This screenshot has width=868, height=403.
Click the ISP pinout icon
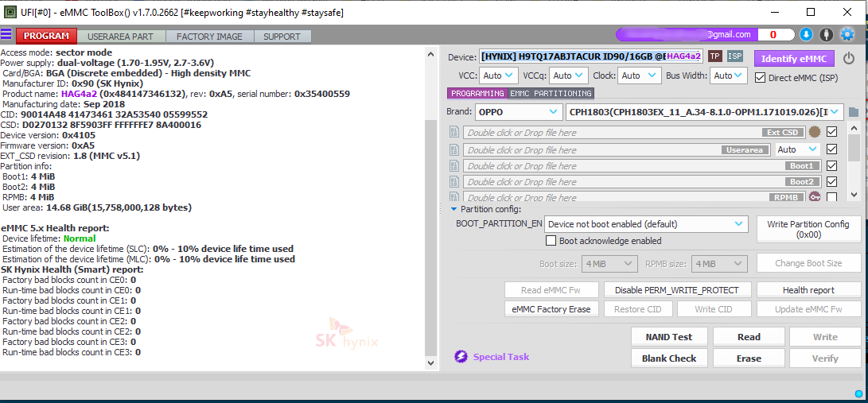click(734, 56)
